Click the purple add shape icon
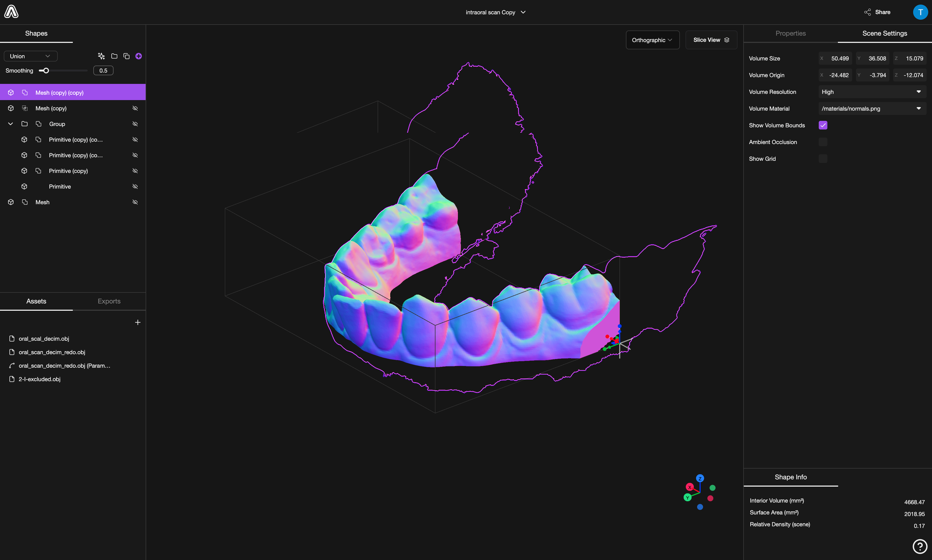 pos(139,56)
